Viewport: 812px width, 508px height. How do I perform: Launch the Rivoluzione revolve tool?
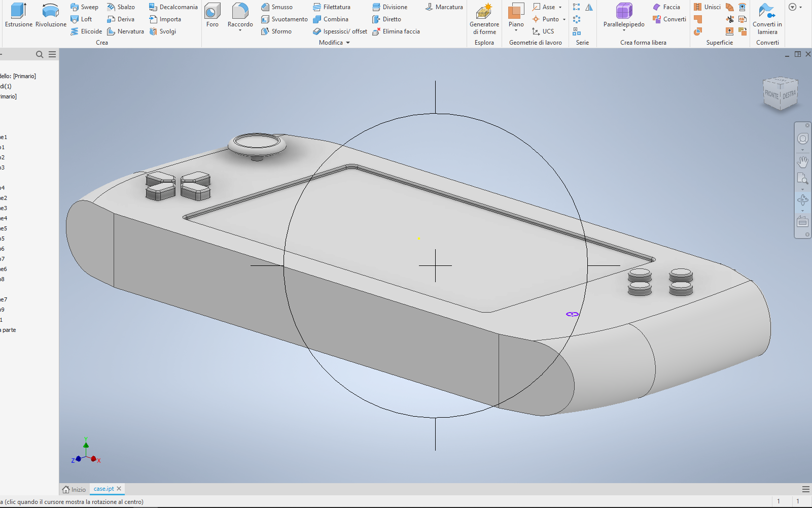pos(51,15)
